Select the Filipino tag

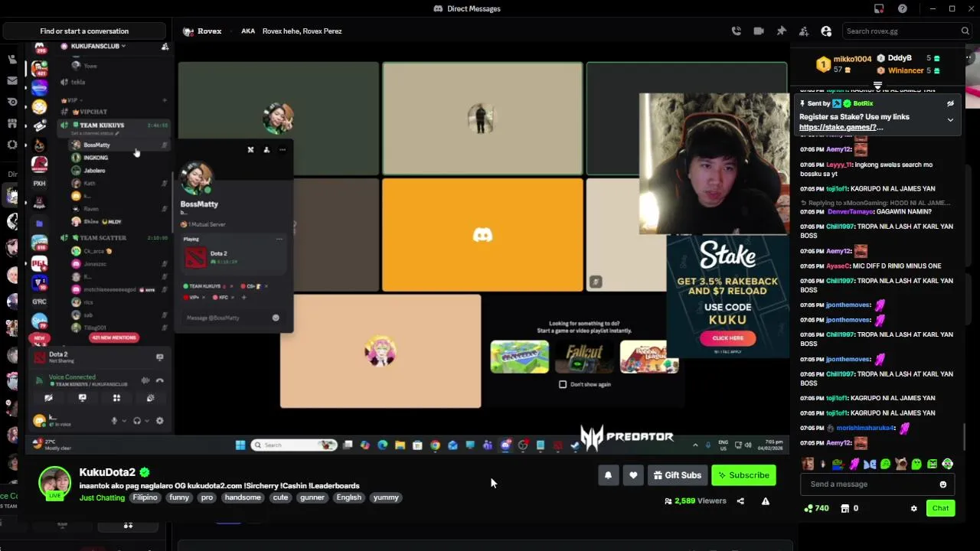click(x=145, y=497)
